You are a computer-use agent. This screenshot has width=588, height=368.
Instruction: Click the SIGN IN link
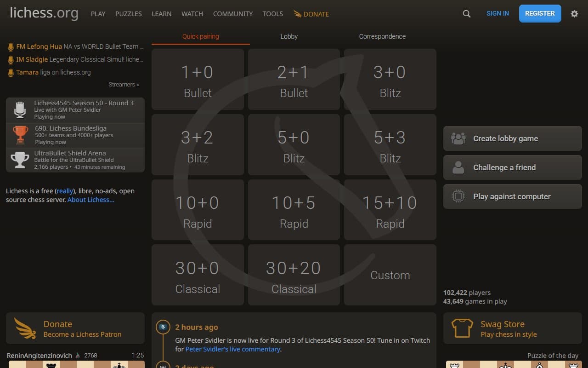[x=498, y=13]
